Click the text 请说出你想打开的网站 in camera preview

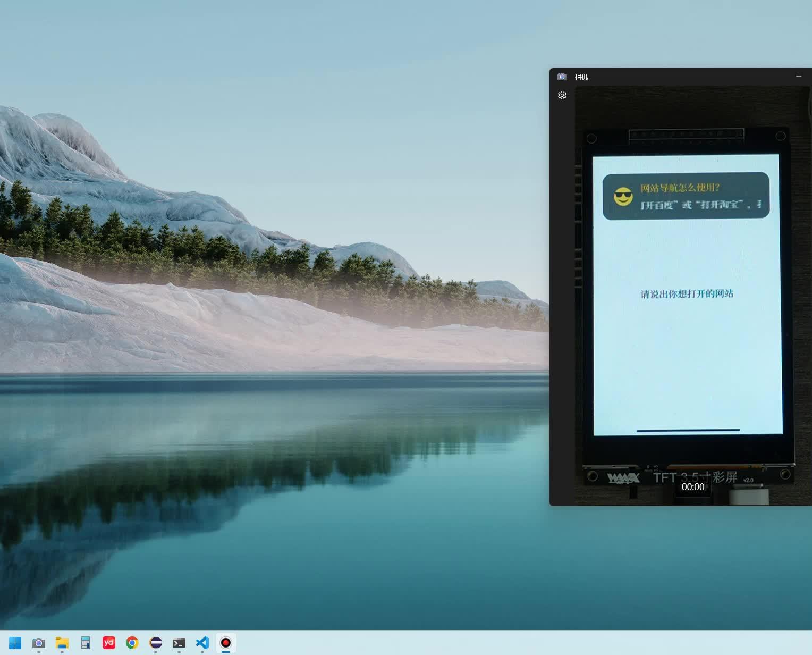point(687,294)
